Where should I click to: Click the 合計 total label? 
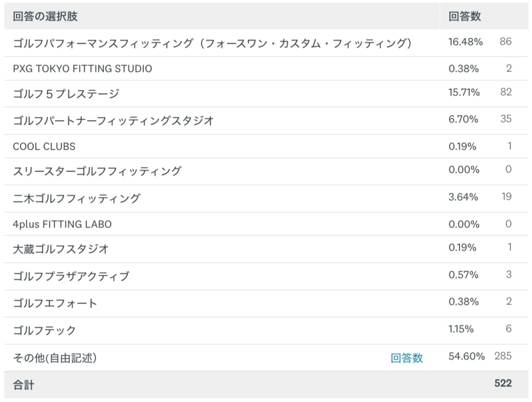click(x=24, y=385)
